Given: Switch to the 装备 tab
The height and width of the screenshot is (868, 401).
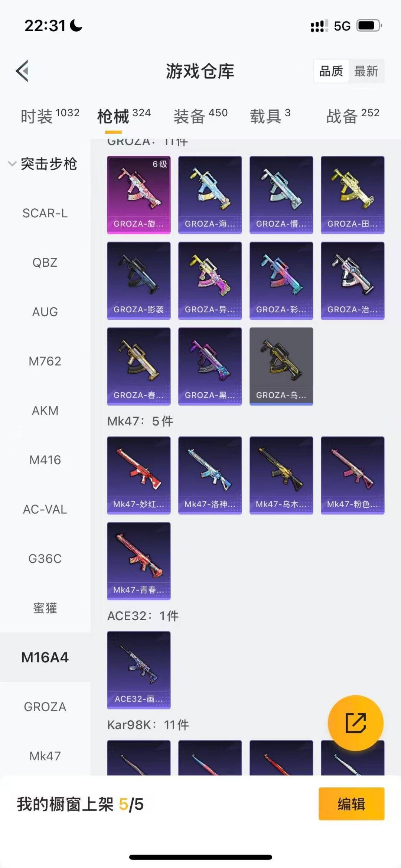Looking at the screenshot, I should 200,116.
